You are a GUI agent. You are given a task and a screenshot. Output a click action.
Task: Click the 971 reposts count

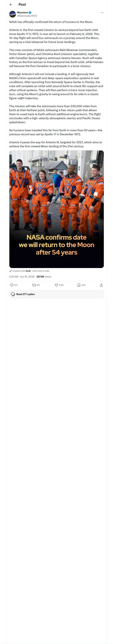pyautogui.click(x=38, y=285)
